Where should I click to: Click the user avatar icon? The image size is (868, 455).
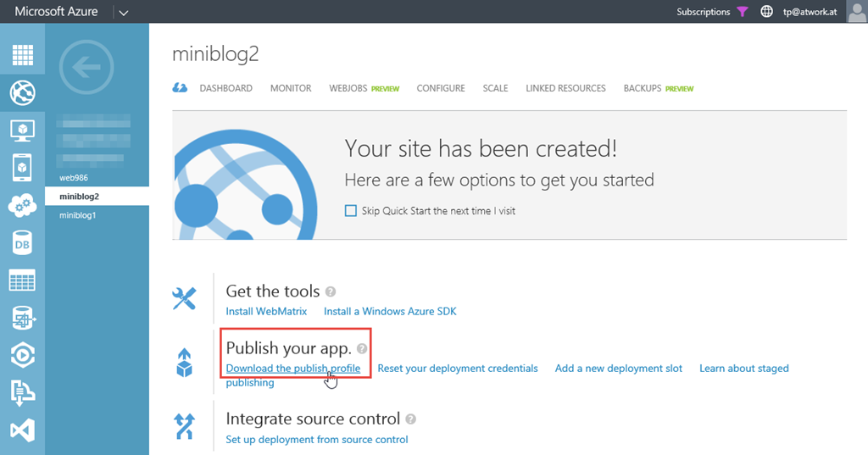coord(857,12)
